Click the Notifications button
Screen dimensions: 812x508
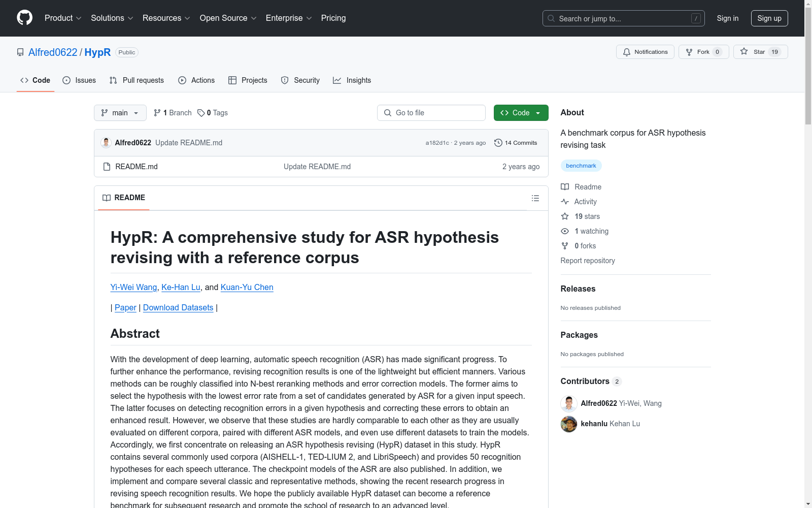click(645, 52)
